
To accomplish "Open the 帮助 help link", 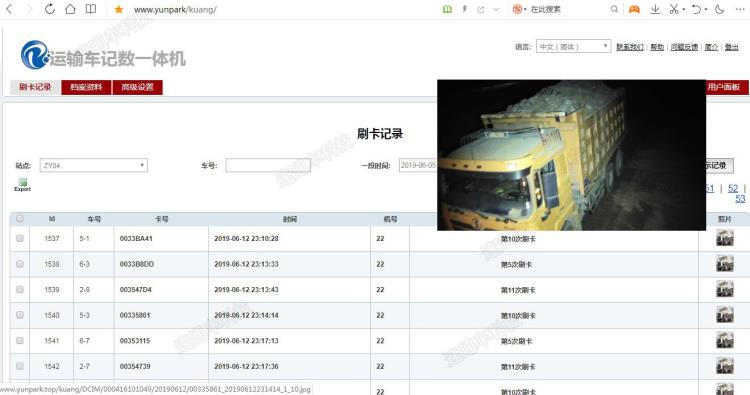I will pos(657,47).
